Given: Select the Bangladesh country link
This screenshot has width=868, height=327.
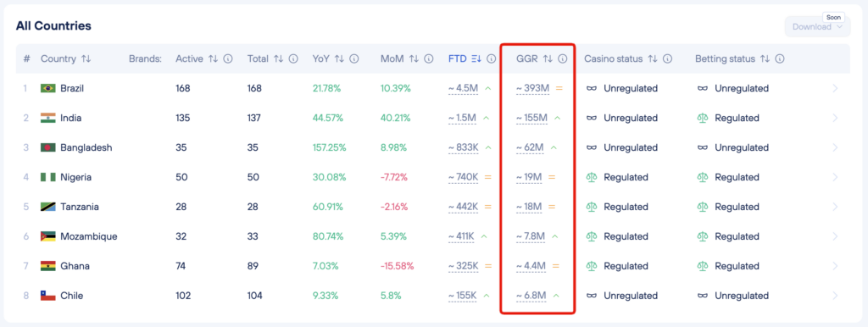Looking at the screenshot, I should [x=86, y=147].
